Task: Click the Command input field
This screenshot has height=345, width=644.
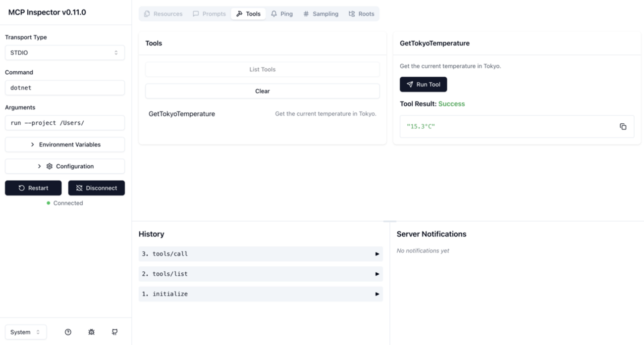Action: click(65, 88)
